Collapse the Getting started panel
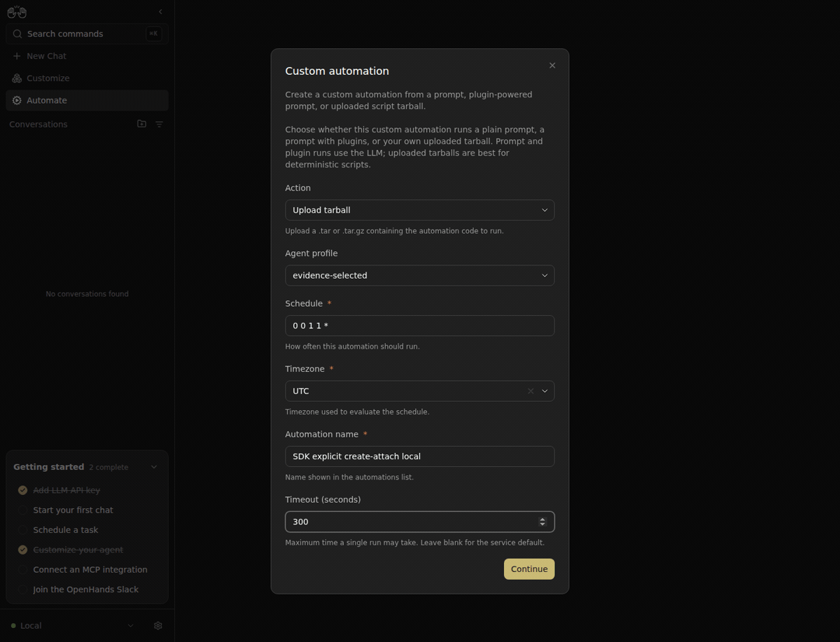The image size is (840, 642). (x=154, y=467)
